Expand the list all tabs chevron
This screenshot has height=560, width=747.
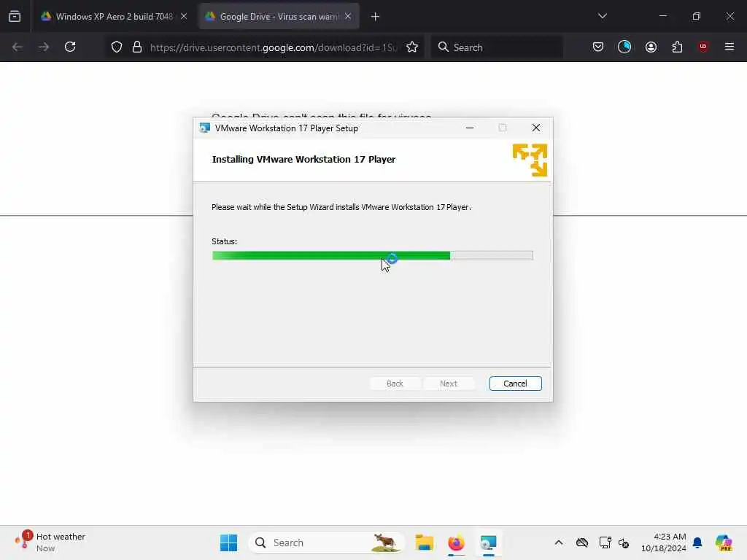click(x=602, y=16)
